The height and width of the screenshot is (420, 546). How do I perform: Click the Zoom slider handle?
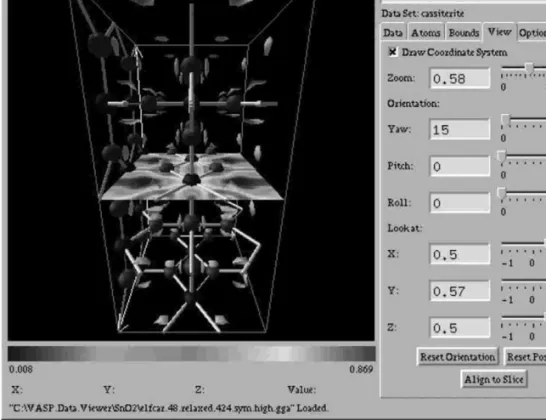click(x=530, y=68)
